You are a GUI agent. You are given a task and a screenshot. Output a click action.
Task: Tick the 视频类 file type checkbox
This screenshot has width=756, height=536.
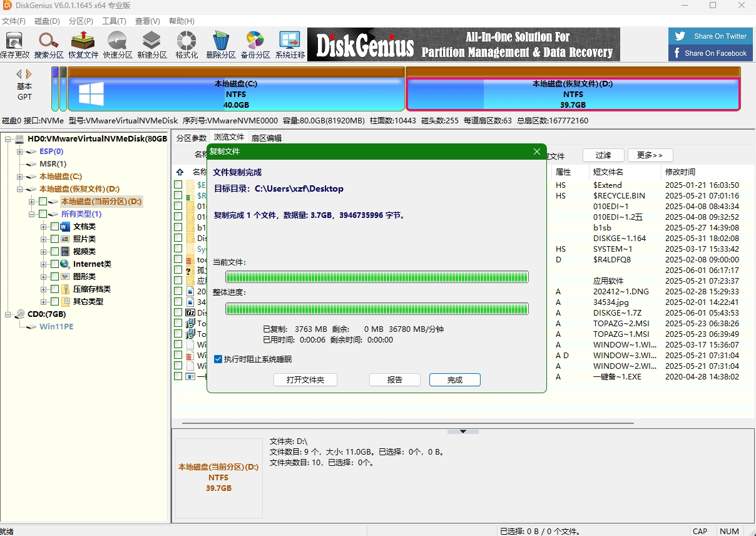tap(55, 252)
